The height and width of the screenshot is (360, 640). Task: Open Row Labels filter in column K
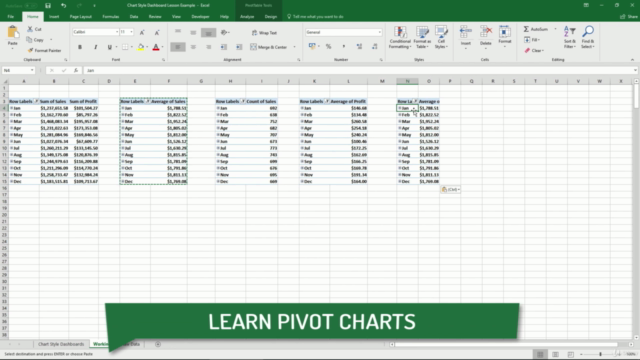coord(327,101)
